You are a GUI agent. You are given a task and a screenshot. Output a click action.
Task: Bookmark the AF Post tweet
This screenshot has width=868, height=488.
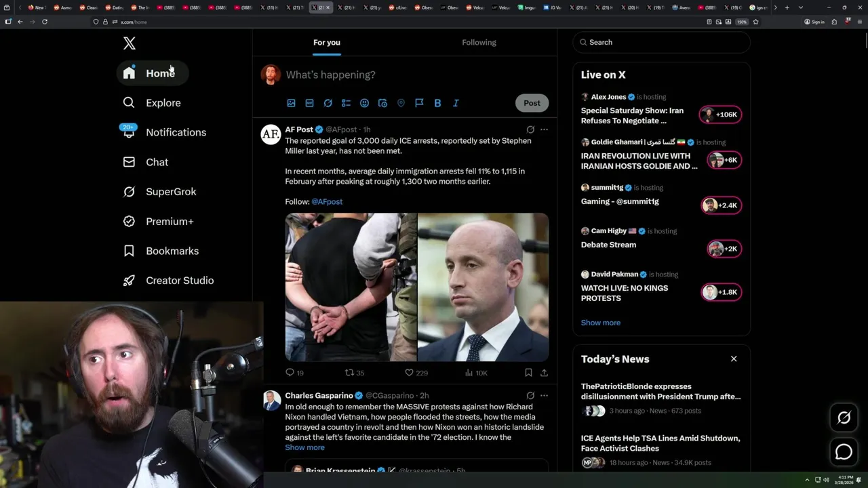(x=528, y=373)
